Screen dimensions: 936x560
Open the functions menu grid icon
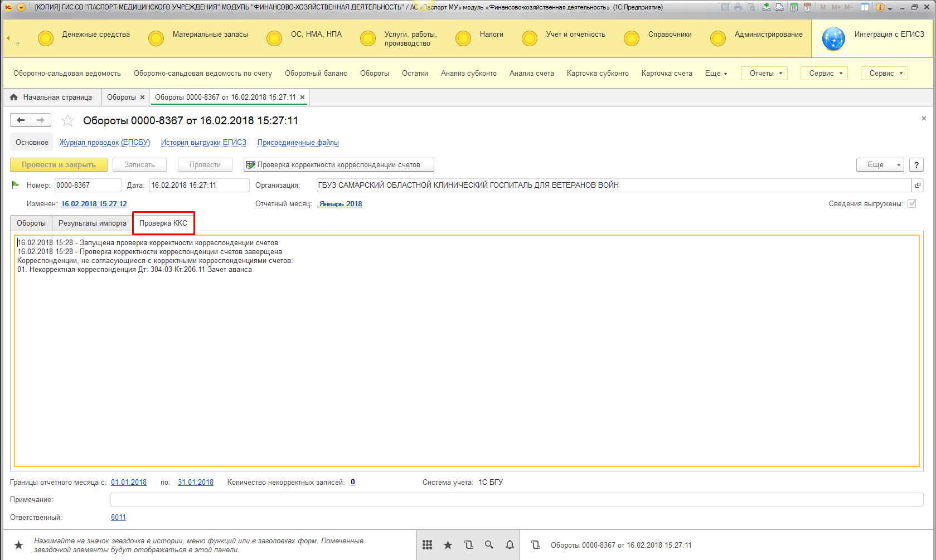point(427,545)
